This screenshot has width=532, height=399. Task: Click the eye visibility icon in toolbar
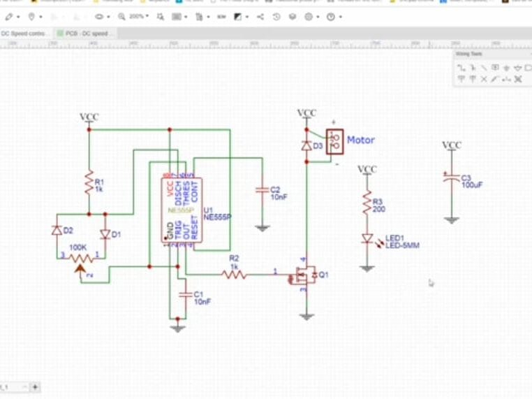(x=98, y=17)
